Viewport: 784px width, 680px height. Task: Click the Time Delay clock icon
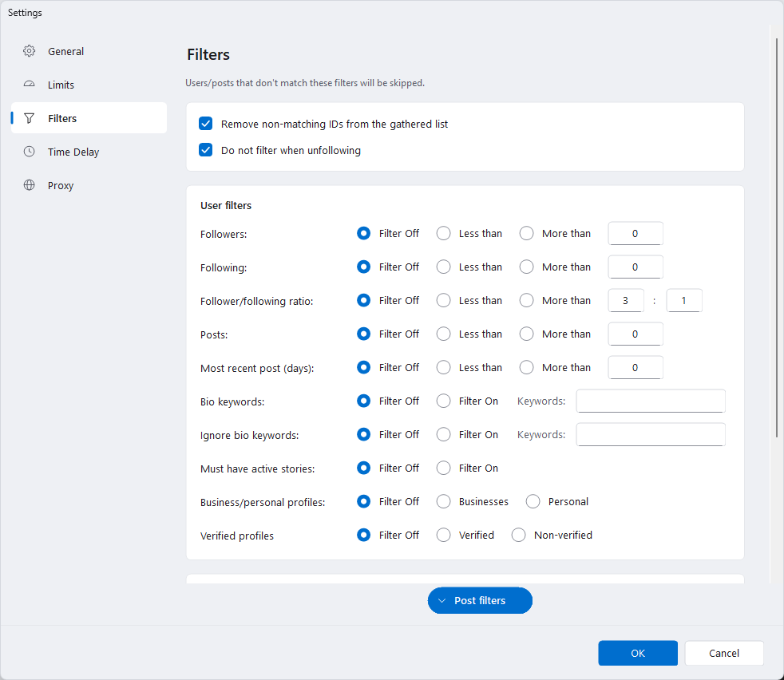(x=29, y=152)
